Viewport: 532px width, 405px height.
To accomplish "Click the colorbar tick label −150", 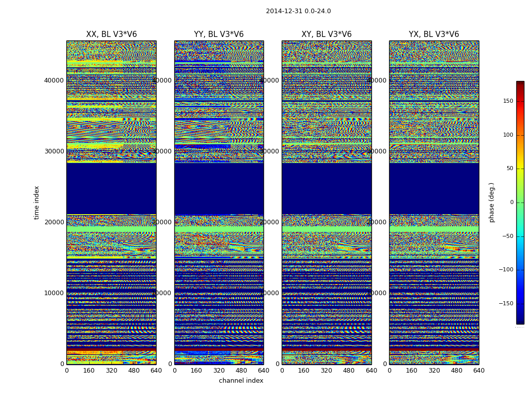I will [506, 303].
